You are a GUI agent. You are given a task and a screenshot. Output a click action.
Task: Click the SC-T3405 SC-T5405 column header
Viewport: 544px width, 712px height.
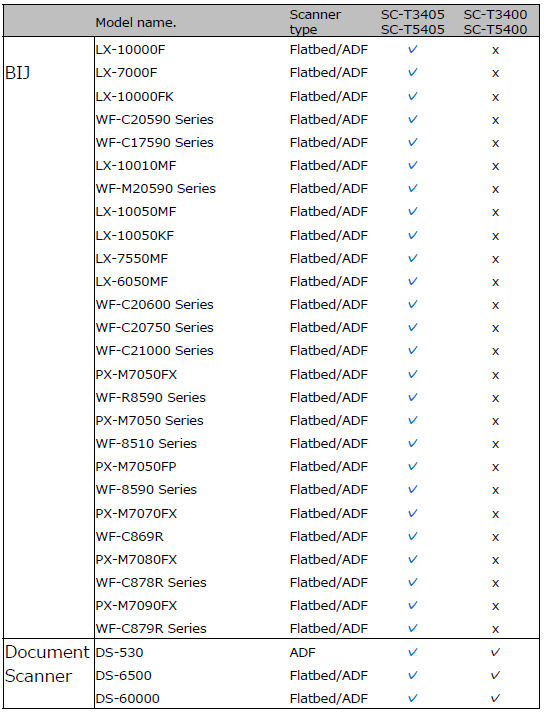click(x=413, y=22)
